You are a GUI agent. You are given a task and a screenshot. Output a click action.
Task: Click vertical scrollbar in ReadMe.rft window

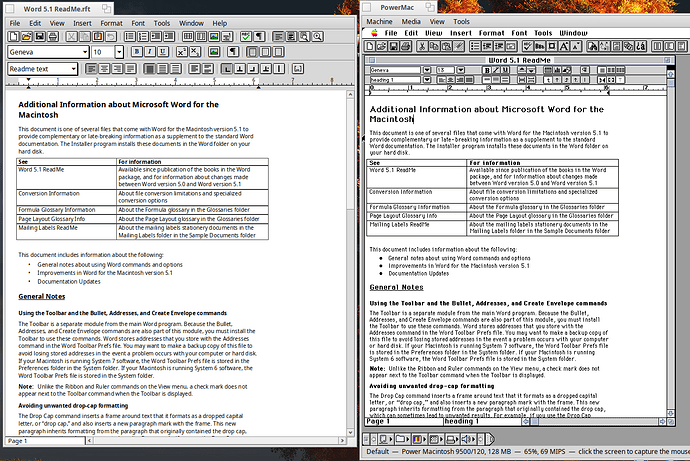[350, 263]
